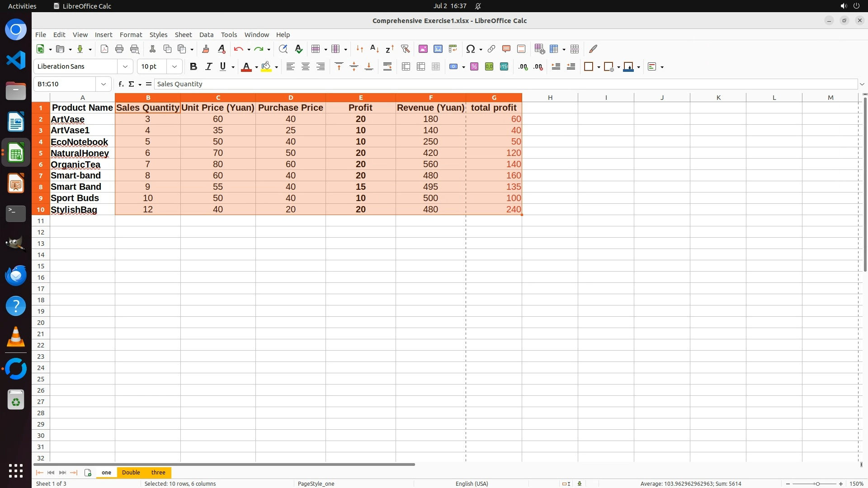Apply the yellow background highlight color
Screen dimensions: 868x488
pos(266,66)
